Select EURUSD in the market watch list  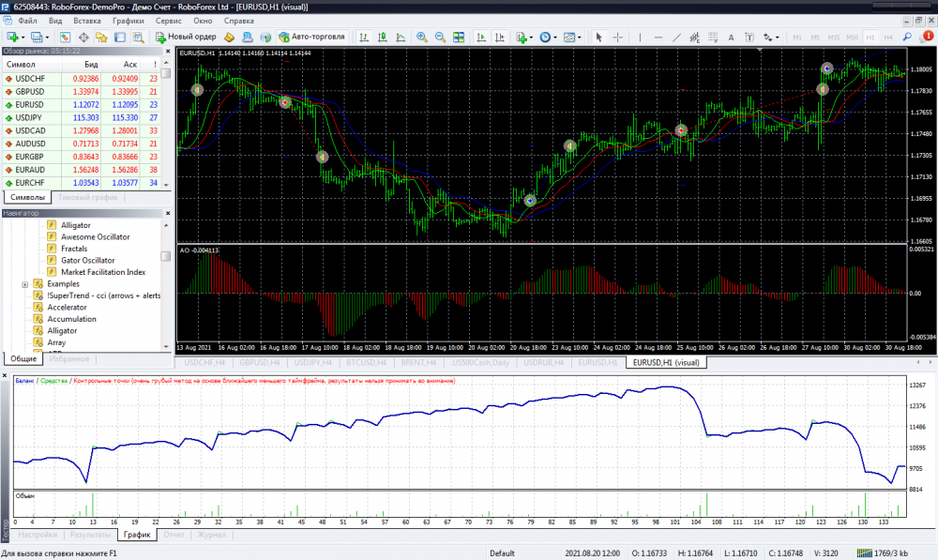[30, 104]
